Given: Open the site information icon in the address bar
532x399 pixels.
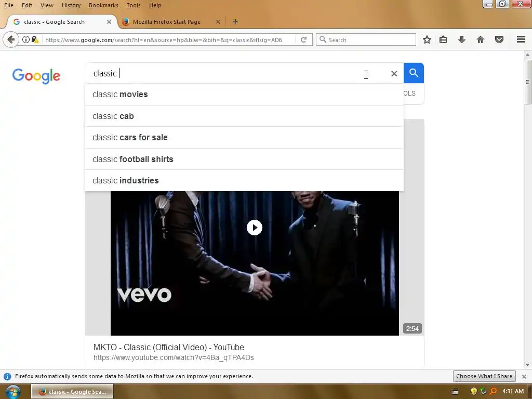Looking at the screenshot, I should click(26, 39).
